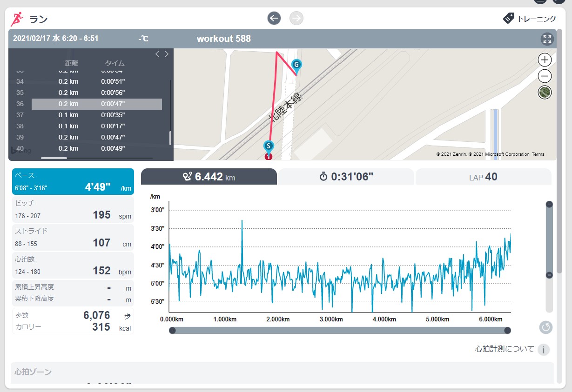This screenshot has width=572, height=392.
Task: Select lap 38 row
Action: pos(97,126)
